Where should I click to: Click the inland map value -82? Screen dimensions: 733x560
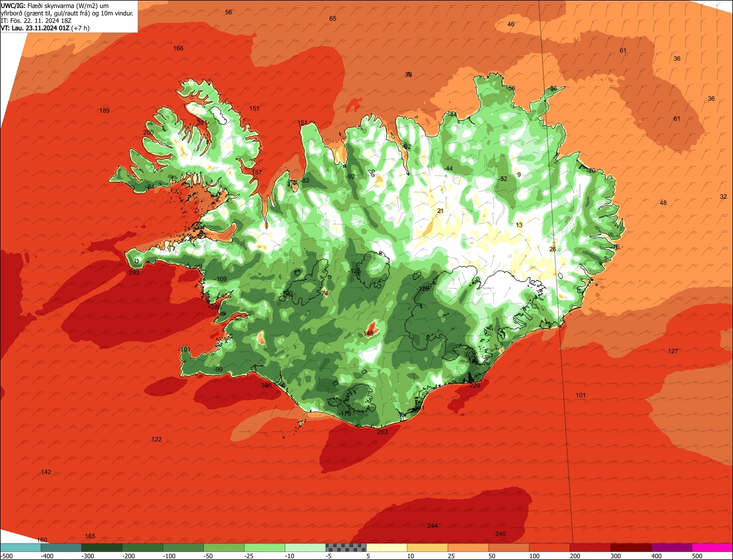point(305,180)
